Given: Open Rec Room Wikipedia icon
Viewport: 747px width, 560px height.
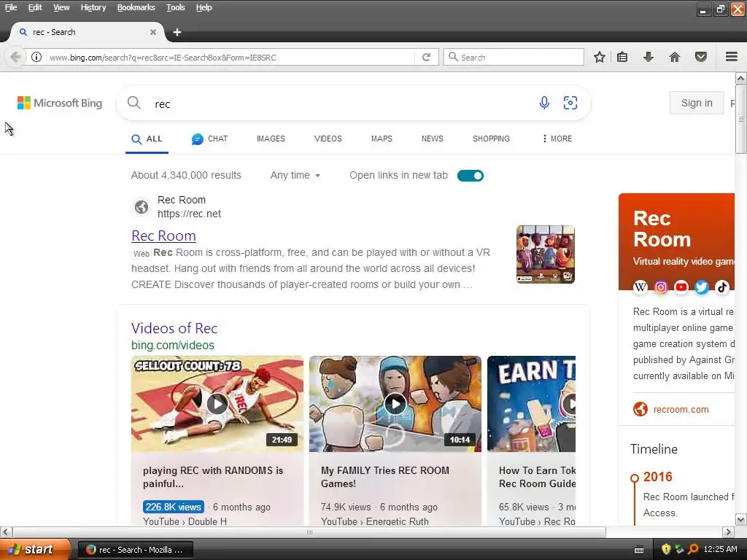Looking at the screenshot, I should 640,287.
